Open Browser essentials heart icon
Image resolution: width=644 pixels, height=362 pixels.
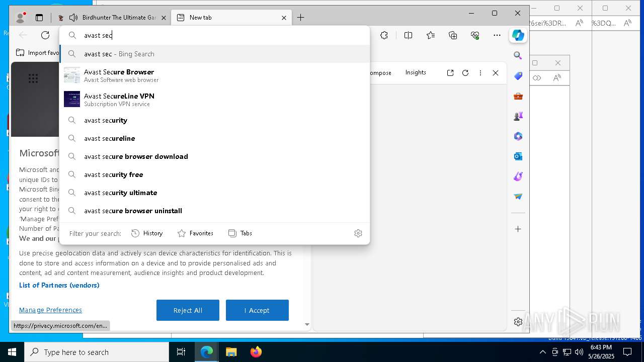coord(475,35)
